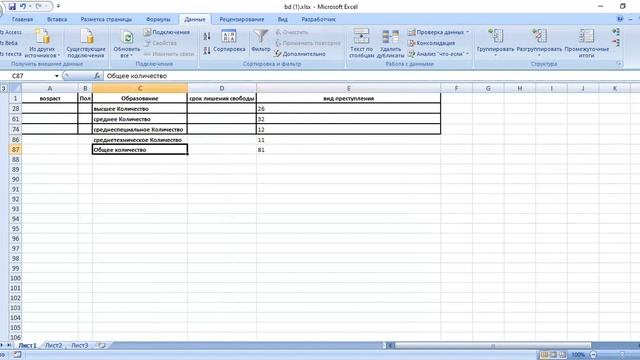Open the Формулы tab
Viewport: 640px width, 360px height.
coord(158,19)
